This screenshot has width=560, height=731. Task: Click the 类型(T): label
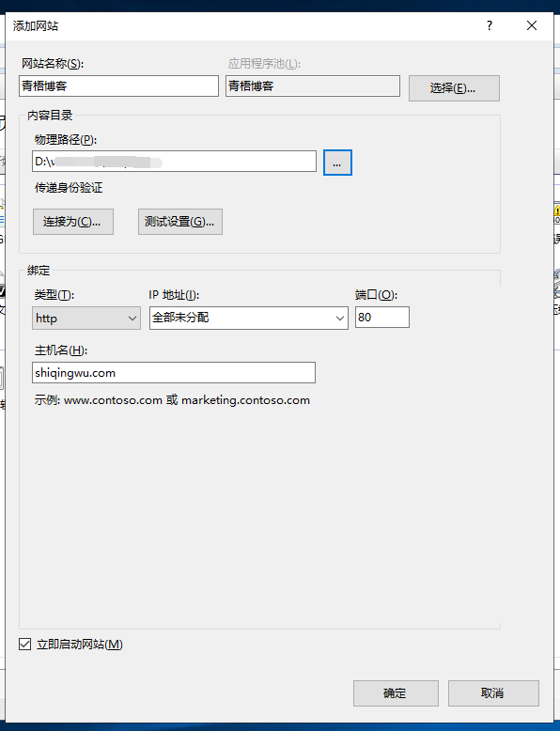pos(54,295)
